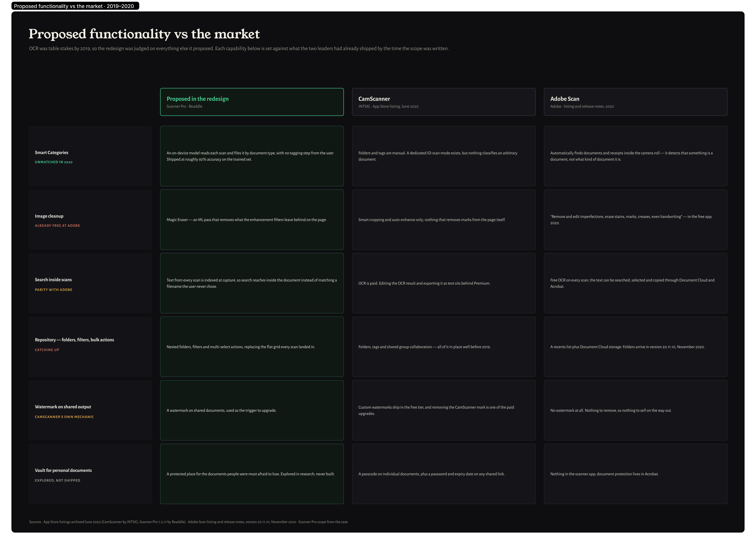
Task: Click the 'ALREADY FREE AT ADOBE' tag
Action: 57,226
